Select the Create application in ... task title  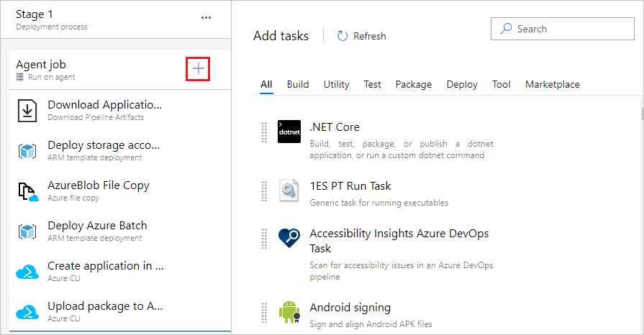tap(106, 265)
